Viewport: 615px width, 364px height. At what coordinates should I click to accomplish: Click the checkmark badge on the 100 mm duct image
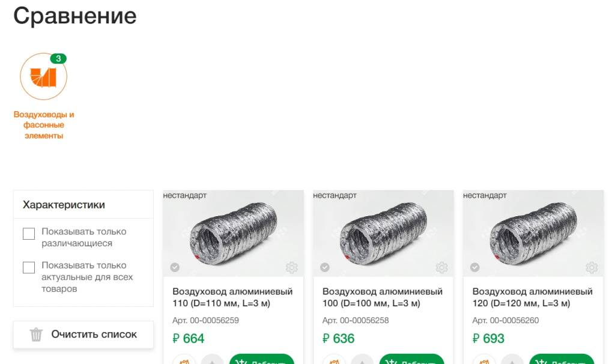325,267
